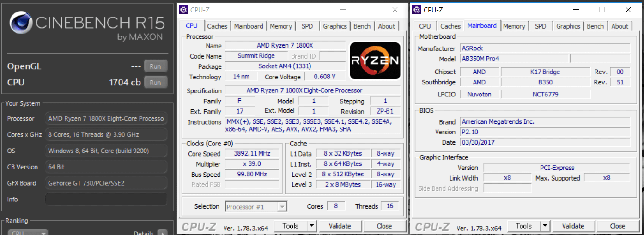
Task: Click Graphic Interface Version PCI-Express
Action: 557,168
